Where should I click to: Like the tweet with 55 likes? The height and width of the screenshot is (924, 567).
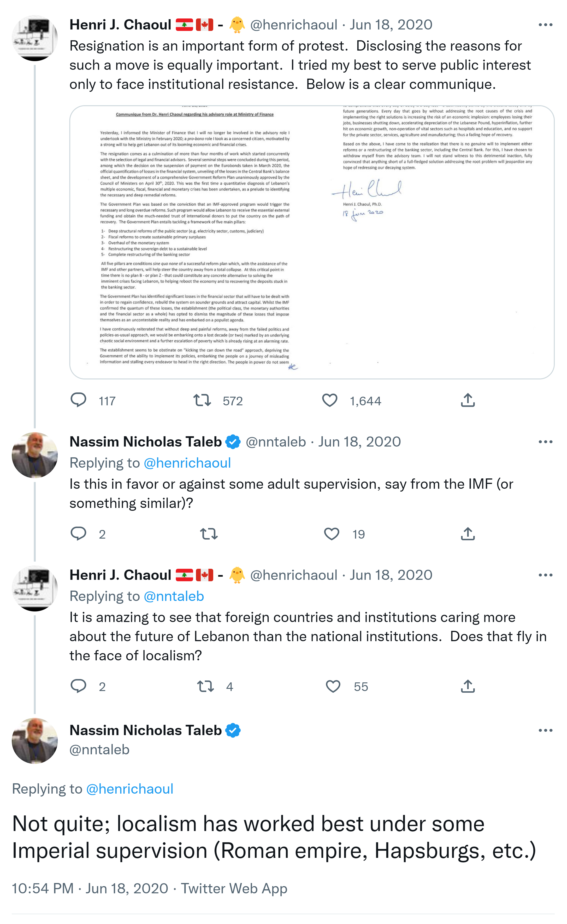[x=333, y=686]
